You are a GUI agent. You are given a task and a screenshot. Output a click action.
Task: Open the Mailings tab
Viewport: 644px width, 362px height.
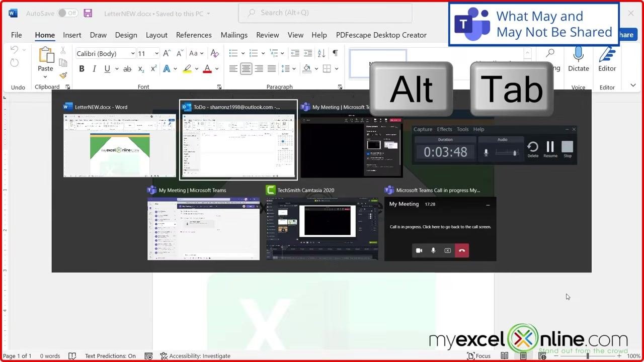coord(234,35)
